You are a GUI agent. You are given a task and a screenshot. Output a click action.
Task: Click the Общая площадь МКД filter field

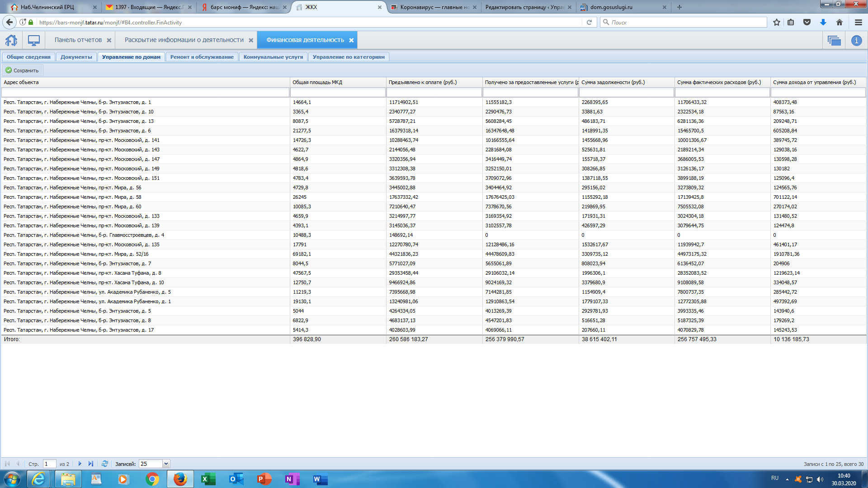[338, 92]
